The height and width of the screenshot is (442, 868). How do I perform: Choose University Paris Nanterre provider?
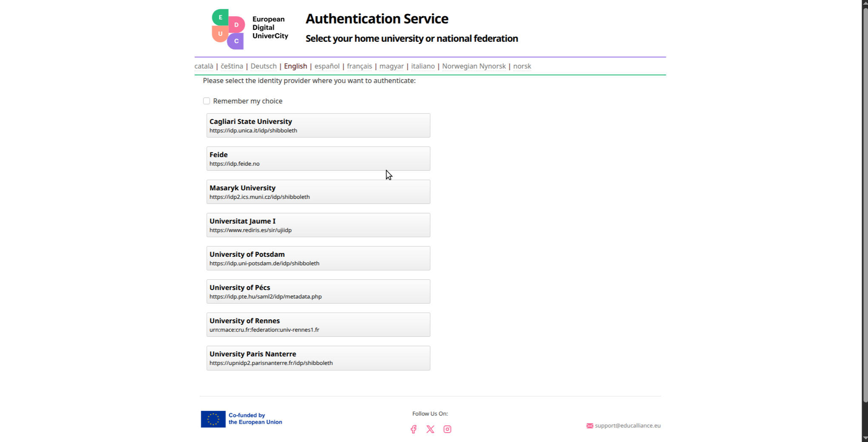[x=318, y=358]
